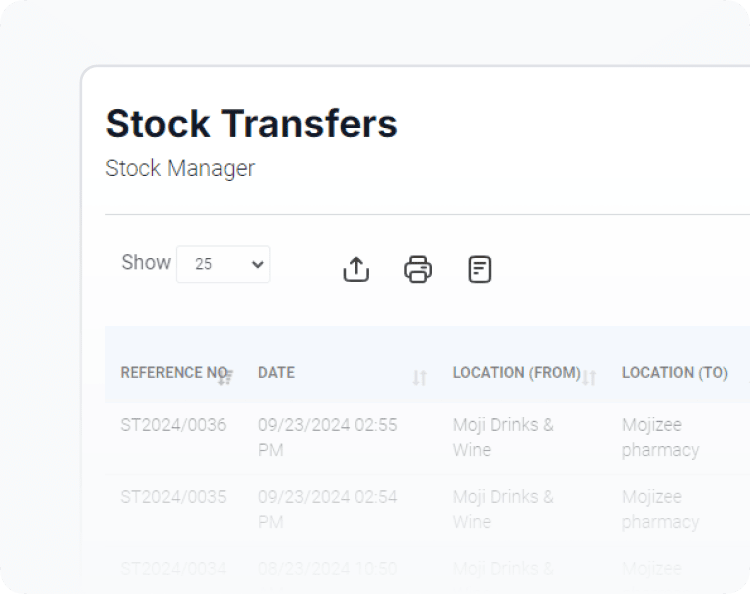Click the export upload icon
Image resolution: width=750 pixels, height=594 pixels.
point(356,269)
